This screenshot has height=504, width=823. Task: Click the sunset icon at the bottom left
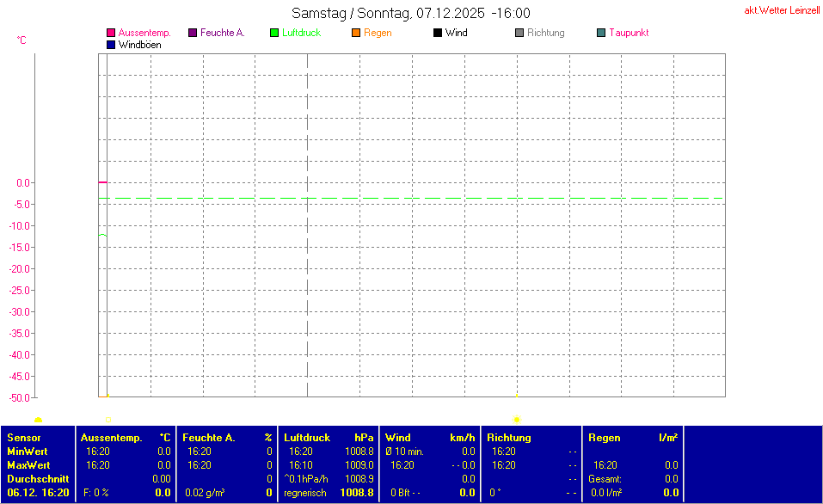coord(38,420)
